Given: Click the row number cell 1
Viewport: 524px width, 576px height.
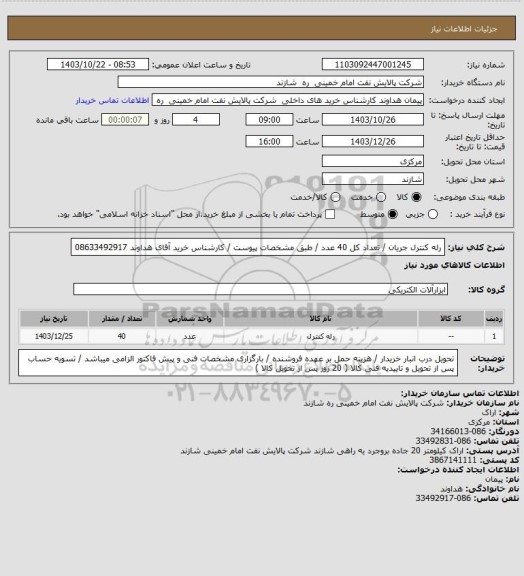Looking at the screenshot, I should (x=494, y=336).
